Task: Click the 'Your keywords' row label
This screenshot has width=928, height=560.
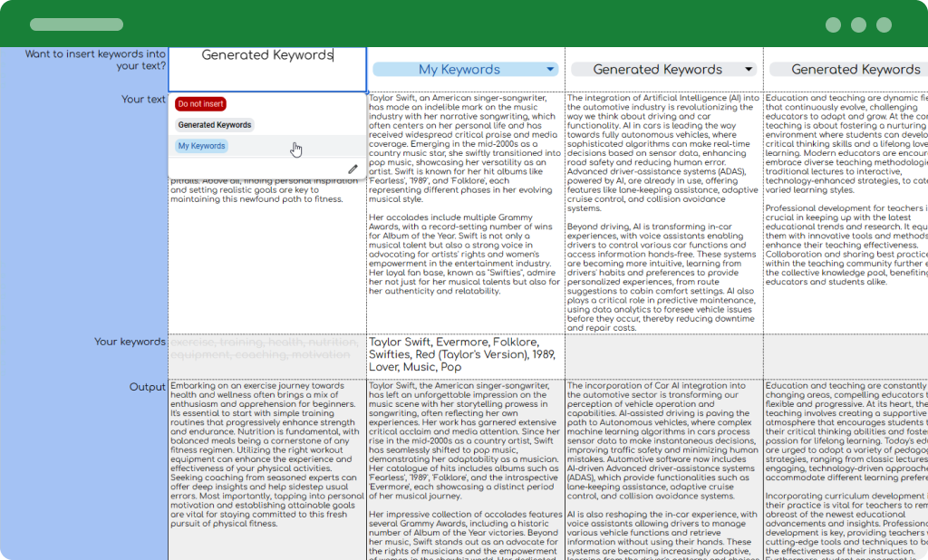Action: [x=130, y=342]
